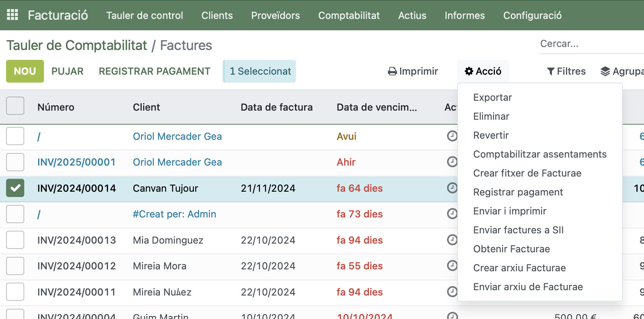Open the Agrupa per grouping dropdown

(622, 71)
